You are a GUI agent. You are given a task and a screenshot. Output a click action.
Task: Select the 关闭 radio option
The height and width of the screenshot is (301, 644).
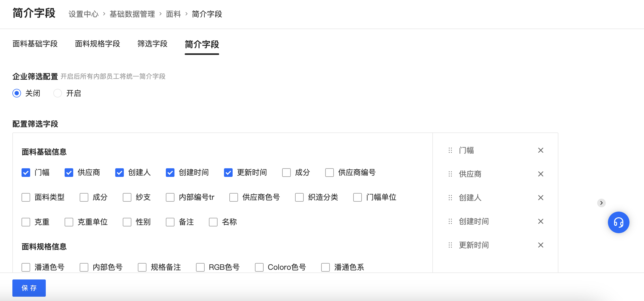click(x=17, y=93)
